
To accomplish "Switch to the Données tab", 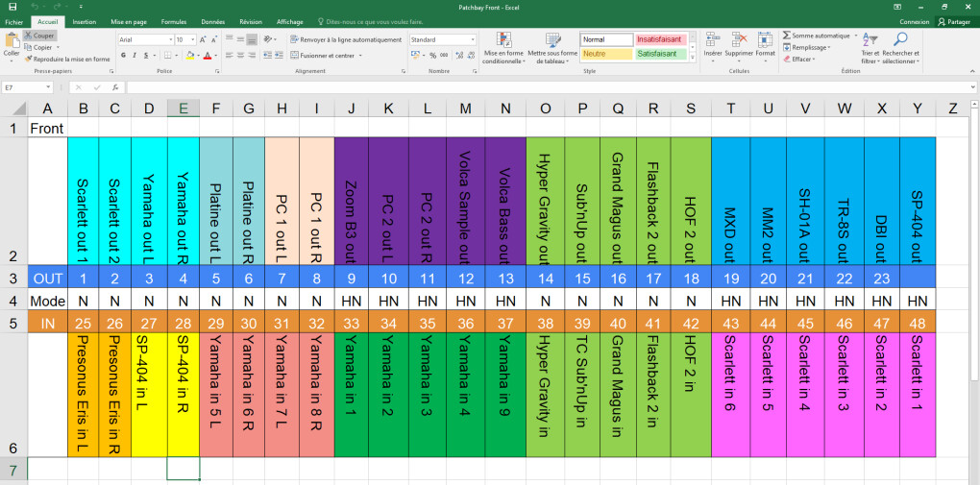I will click(213, 22).
